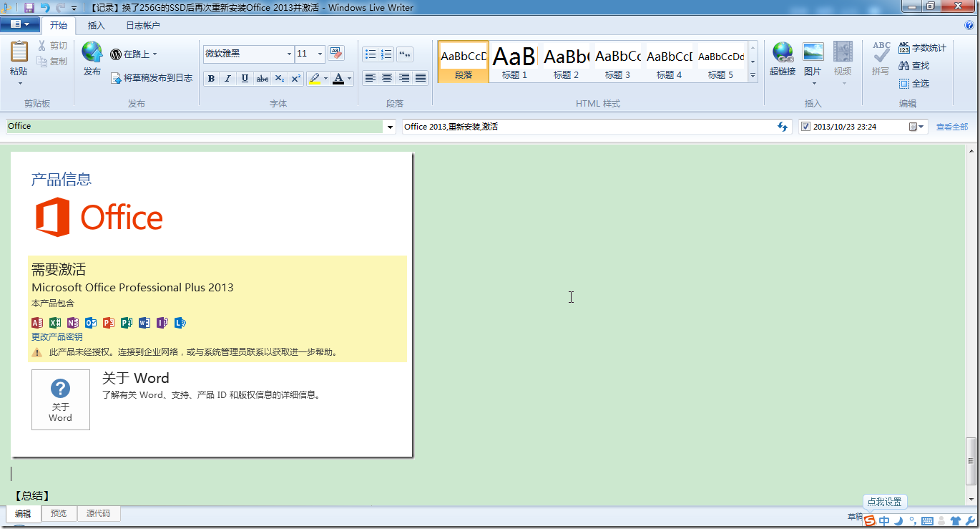Open IME settings wrench icon
The image size is (980, 529).
tap(969, 521)
